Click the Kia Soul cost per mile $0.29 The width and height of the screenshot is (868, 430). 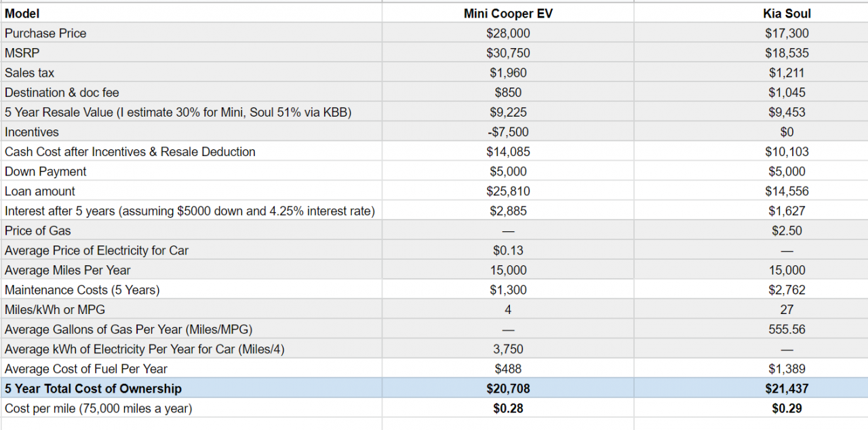787,408
